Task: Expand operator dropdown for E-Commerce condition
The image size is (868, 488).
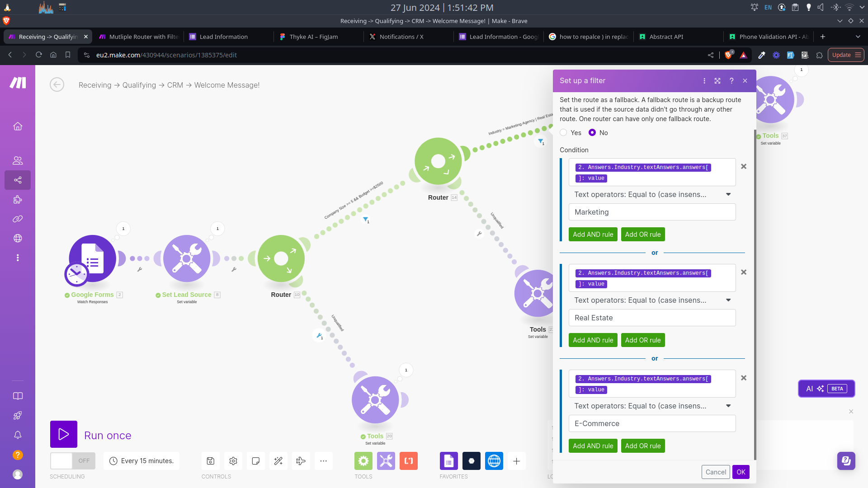Action: pos(728,406)
